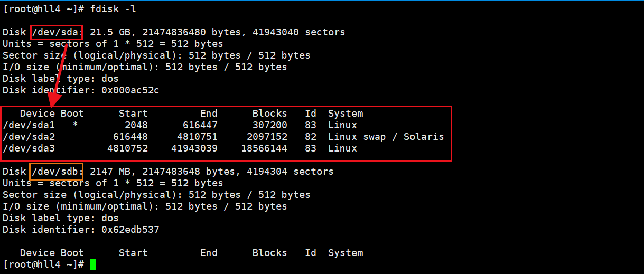Click the red-boxed /dev/sda disk label

pyautogui.click(x=57, y=33)
